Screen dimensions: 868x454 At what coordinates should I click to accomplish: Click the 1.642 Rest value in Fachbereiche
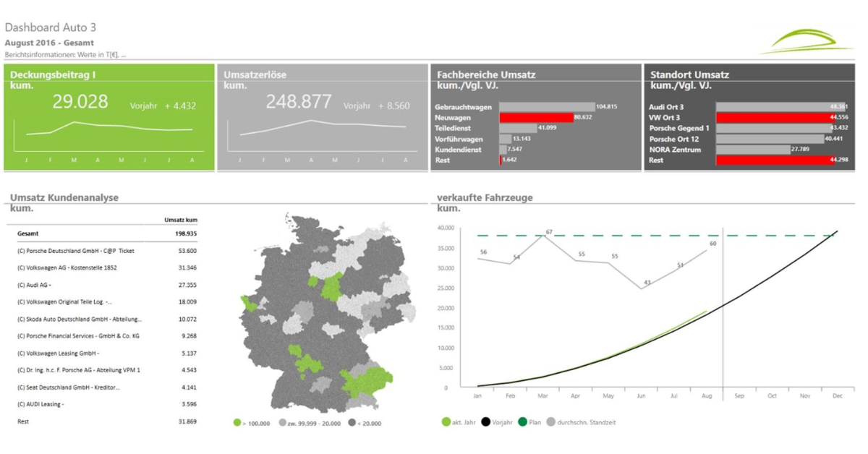point(510,160)
